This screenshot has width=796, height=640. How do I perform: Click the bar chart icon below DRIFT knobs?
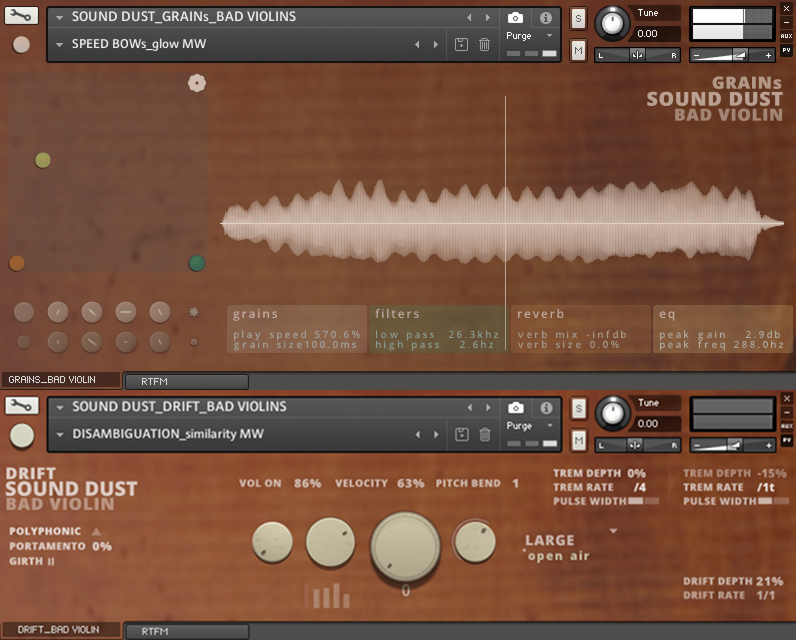pyautogui.click(x=330, y=596)
